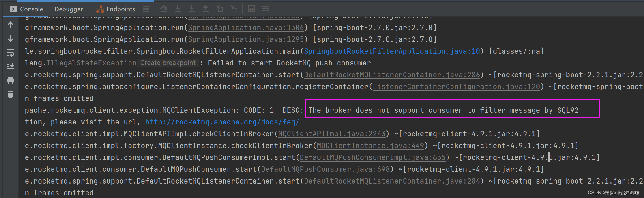The image size is (644, 198).
Task: Click the Drop Frame toolbar icon
Action: tap(220, 9)
